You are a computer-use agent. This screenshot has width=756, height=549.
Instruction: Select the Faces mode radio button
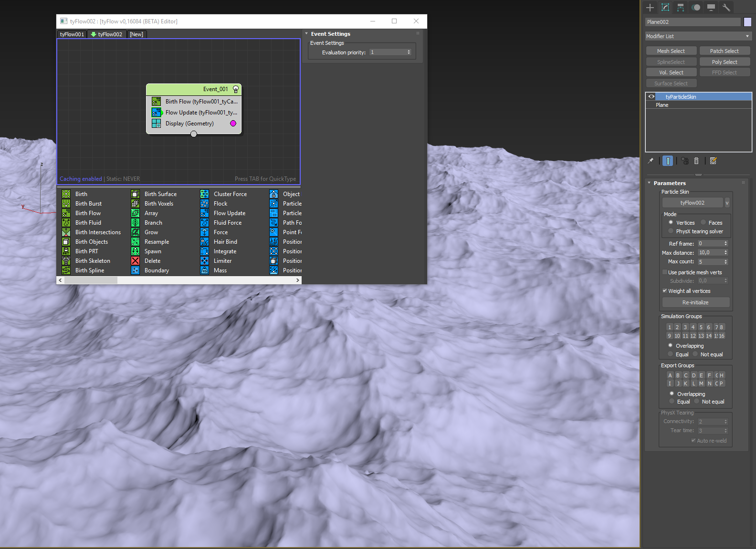pos(703,223)
